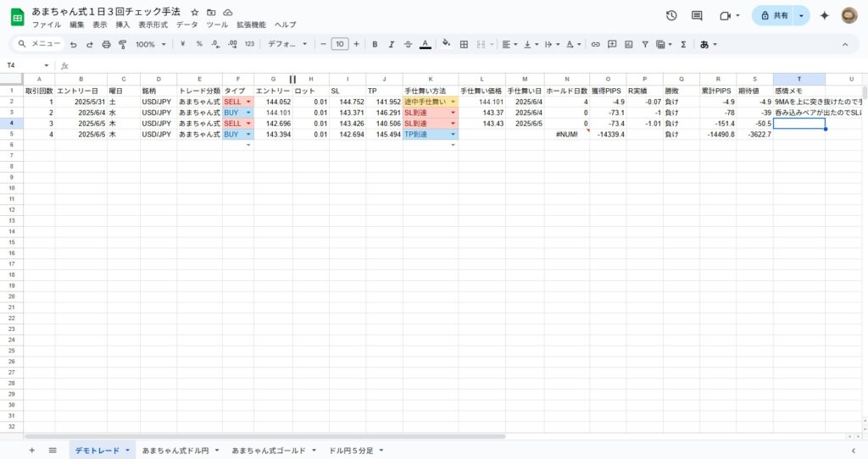The width and height of the screenshot is (868, 459).
Task: Star this document with the star icon
Action: [x=195, y=13]
